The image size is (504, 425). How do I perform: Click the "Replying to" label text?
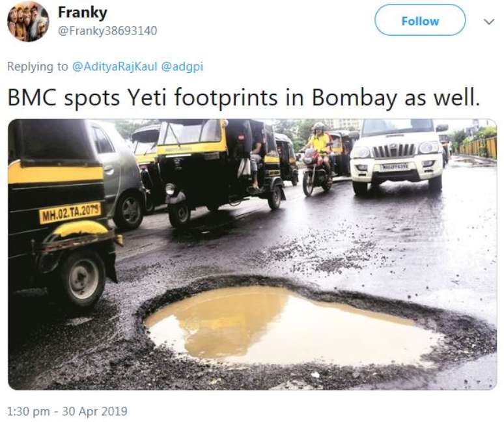[x=37, y=66]
